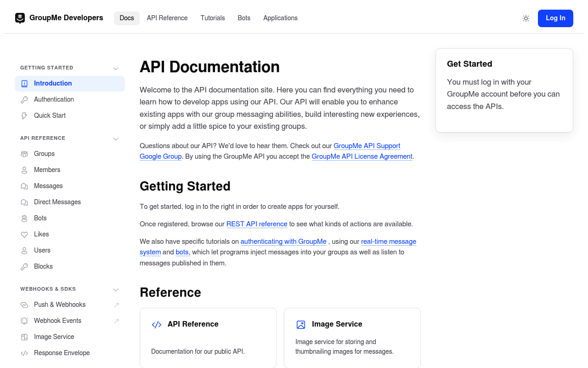This screenshot has width=588, height=368.
Task: Open the authenticating with GroupMe link
Action: point(283,241)
